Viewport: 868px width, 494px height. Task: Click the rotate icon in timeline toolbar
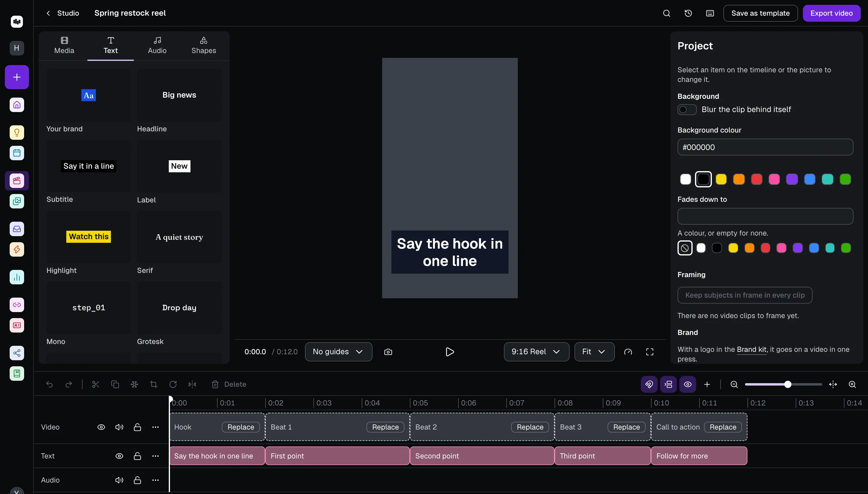coord(173,384)
